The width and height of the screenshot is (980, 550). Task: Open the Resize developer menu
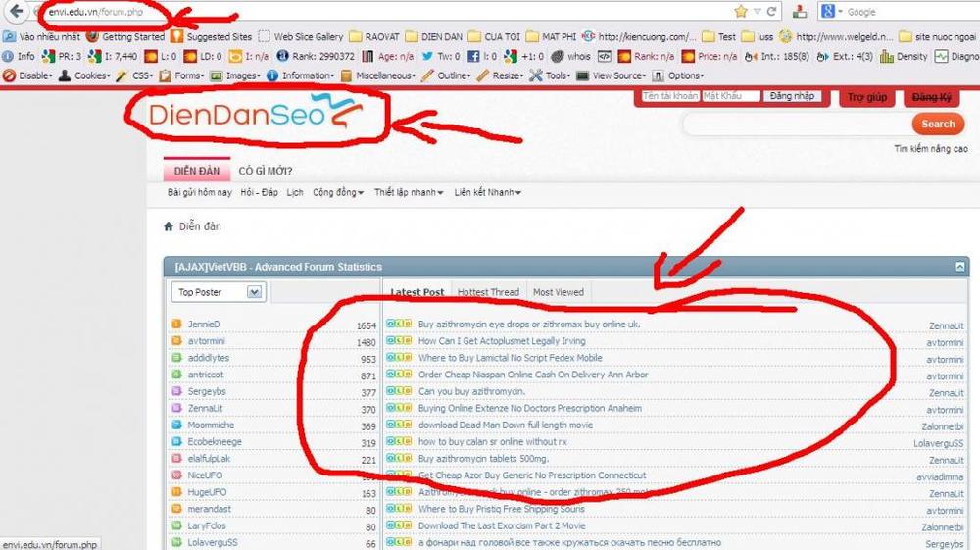click(x=501, y=75)
